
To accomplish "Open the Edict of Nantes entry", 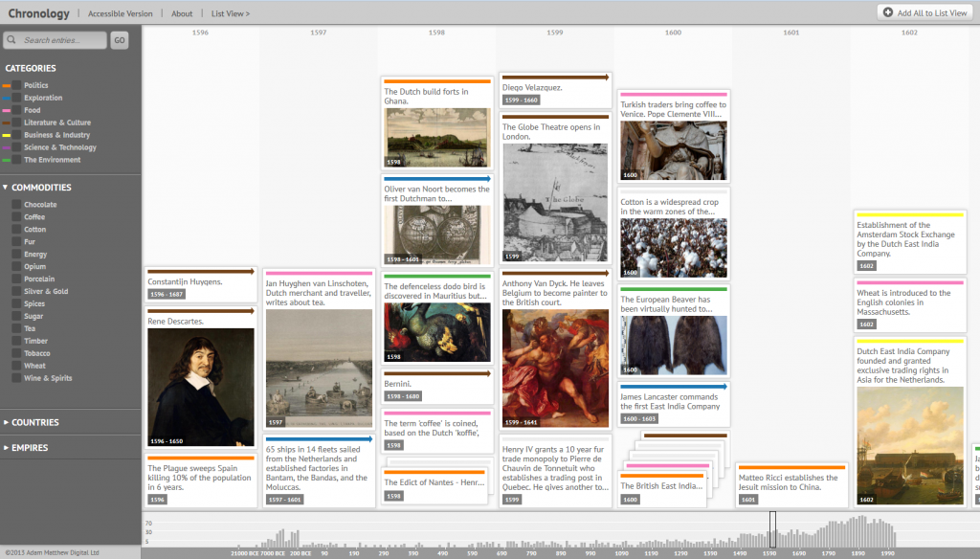I will (x=435, y=486).
